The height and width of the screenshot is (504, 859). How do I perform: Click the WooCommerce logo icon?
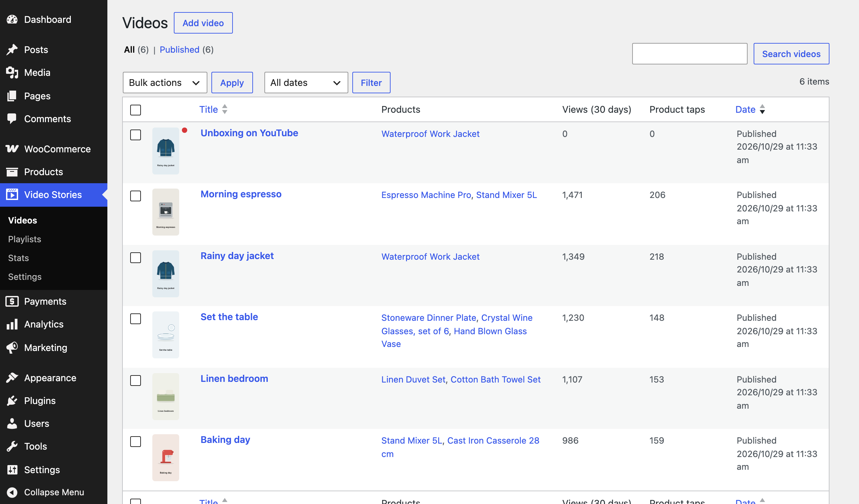(x=12, y=149)
